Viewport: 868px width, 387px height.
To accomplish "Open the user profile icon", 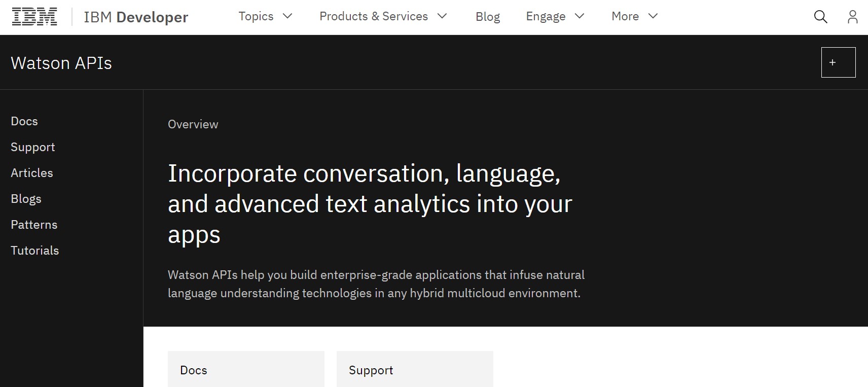I will pos(853,17).
